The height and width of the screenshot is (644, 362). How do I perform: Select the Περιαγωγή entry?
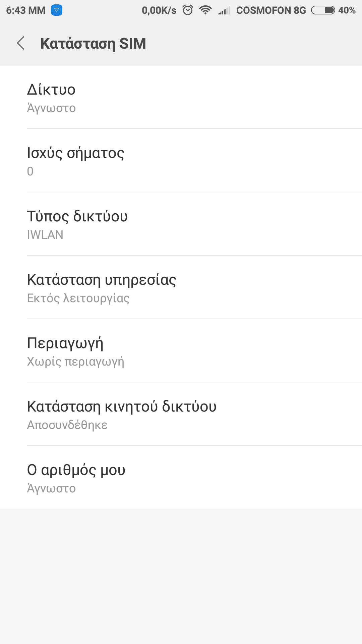tap(181, 351)
